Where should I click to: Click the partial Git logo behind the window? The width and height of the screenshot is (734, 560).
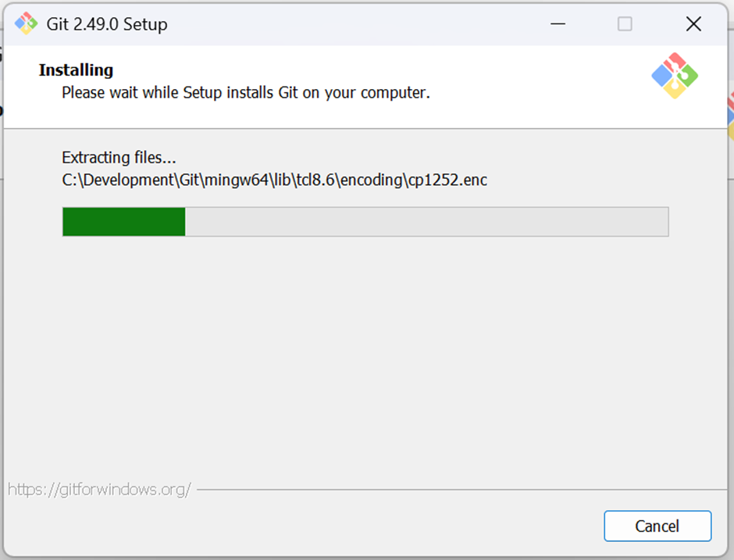click(x=731, y=116)
